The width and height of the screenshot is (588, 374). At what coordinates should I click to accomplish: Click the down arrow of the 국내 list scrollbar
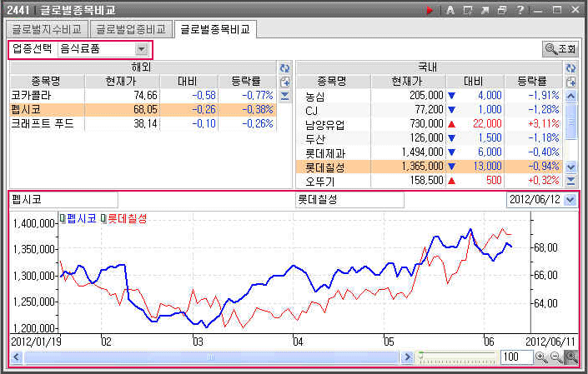570,167
